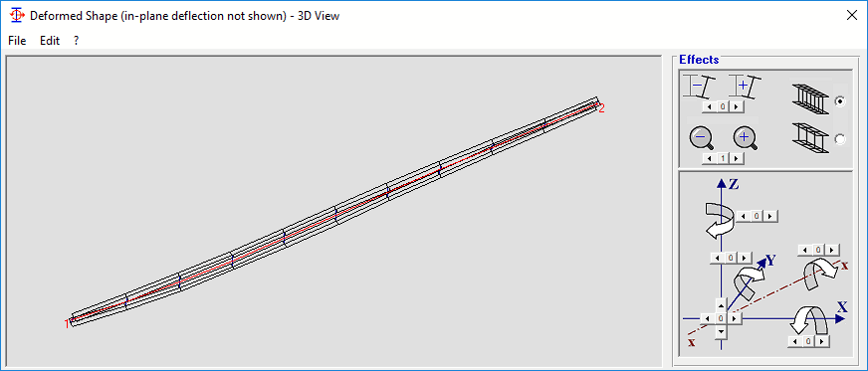868x371 pixels.
Task: Click the blue X axis label
Action: [x=842, y=306]
